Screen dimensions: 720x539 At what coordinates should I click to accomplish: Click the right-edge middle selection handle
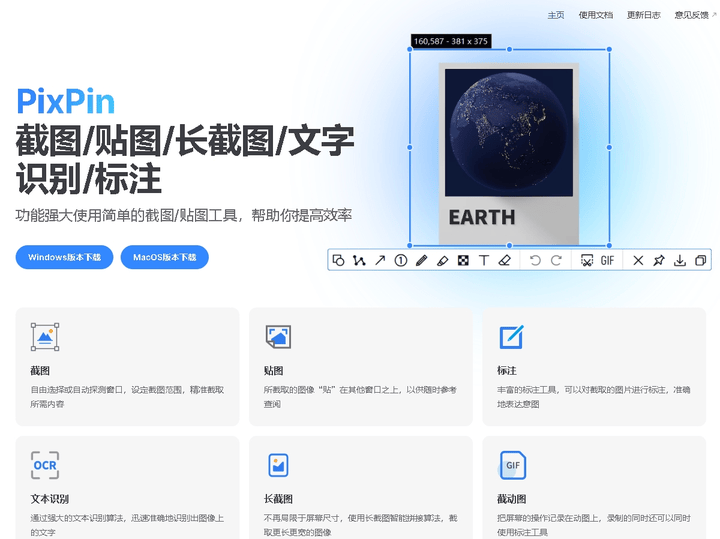click(609, 147)
